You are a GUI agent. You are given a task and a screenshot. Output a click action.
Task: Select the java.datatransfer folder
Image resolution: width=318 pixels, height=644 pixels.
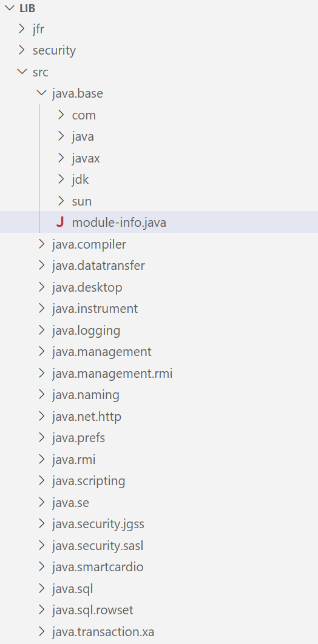point(159,266)
